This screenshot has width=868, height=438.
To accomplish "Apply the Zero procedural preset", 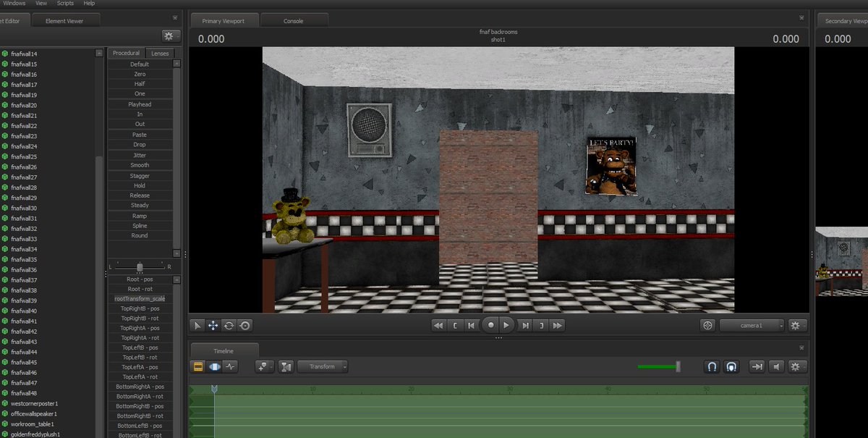I will point(140,74).
